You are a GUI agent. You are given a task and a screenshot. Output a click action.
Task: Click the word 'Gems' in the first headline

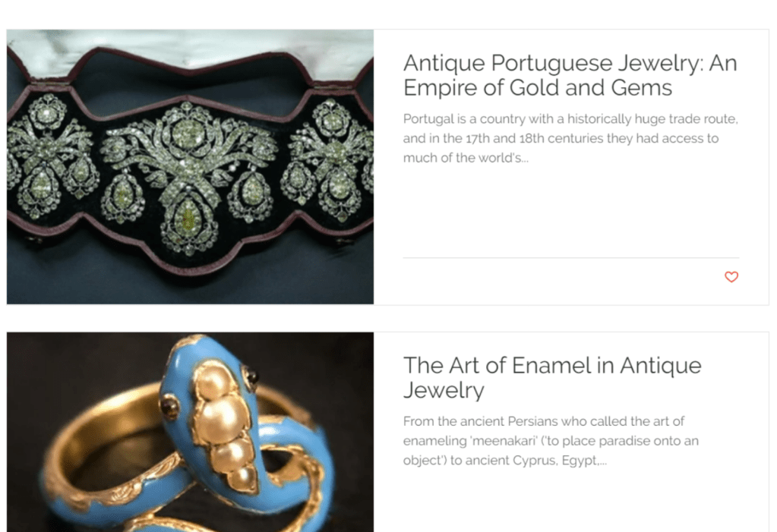click(641, 88)
